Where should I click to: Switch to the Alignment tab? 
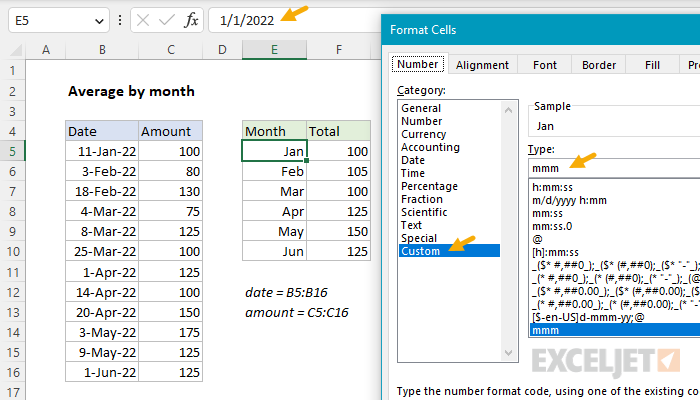point(482,65)
